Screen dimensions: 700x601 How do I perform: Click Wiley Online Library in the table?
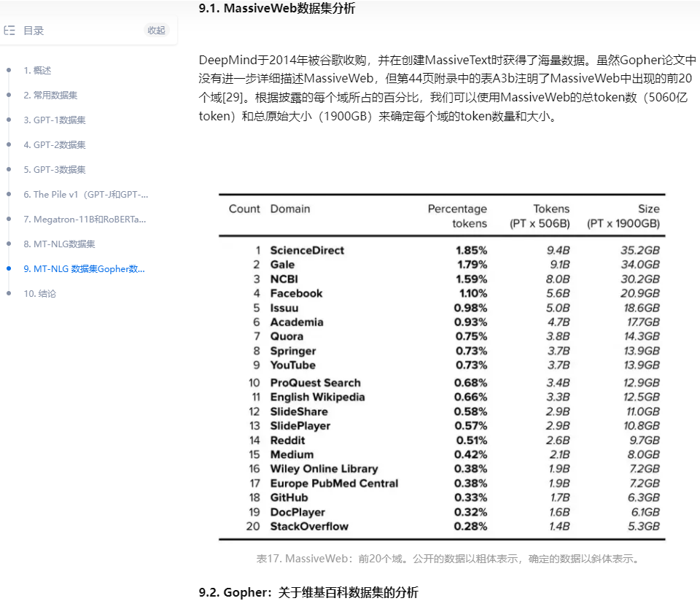324,468
